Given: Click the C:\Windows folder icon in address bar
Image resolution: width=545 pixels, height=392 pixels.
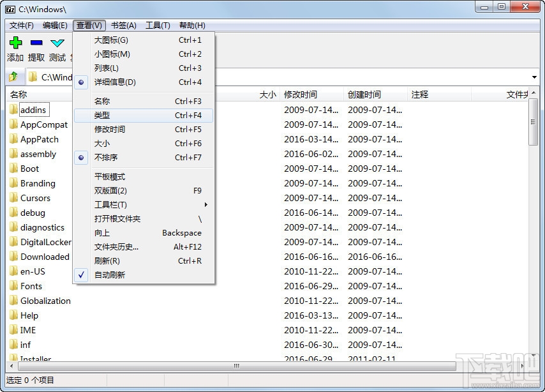Looking at the screenshot, I should tap(33, 77).
